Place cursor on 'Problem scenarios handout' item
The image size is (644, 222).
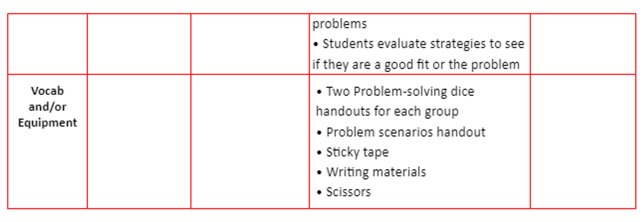(x=406, y=132)
